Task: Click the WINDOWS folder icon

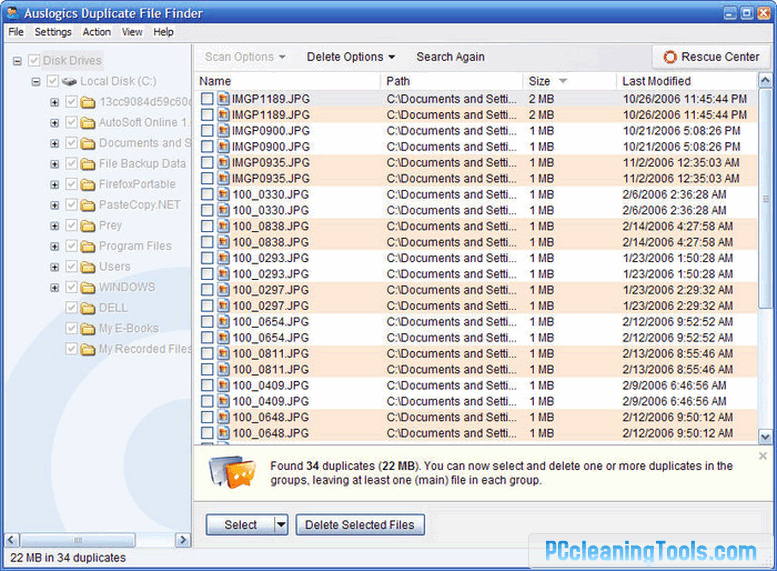Action: (88, 287)
